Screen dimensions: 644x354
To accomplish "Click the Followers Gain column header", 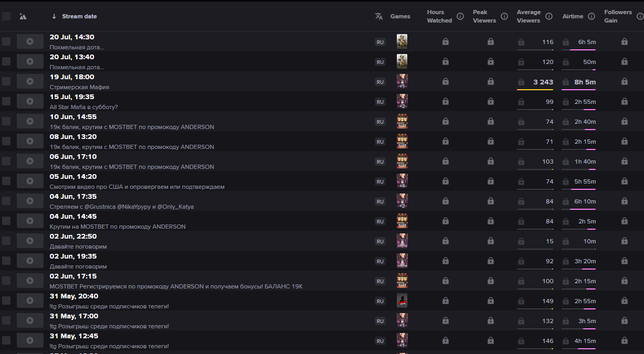I will tap(618, 16).
